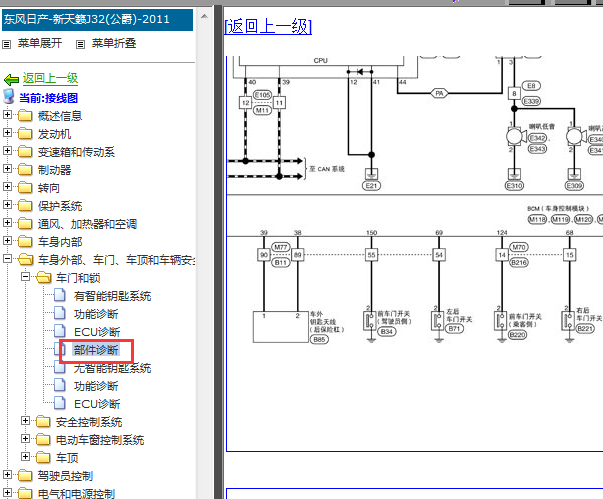603x499 pixels.
Task: Click the folder icon for 发动机
Action: coord(25,133)
